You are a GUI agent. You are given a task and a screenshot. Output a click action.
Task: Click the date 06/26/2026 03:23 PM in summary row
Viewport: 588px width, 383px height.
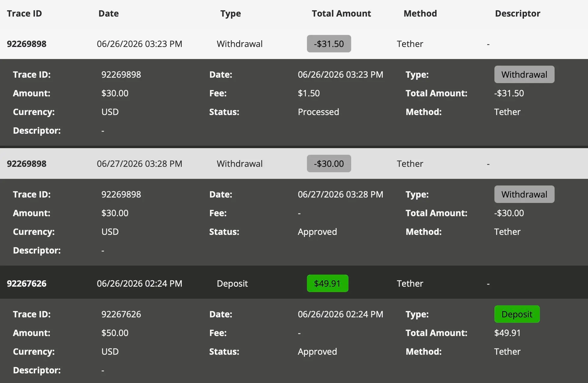(x=140, y=44)
